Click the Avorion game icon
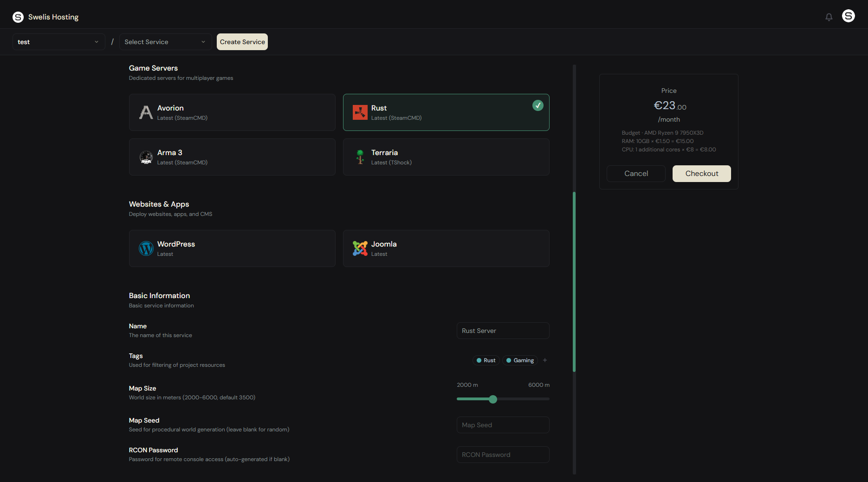 [x=146, y=112]
